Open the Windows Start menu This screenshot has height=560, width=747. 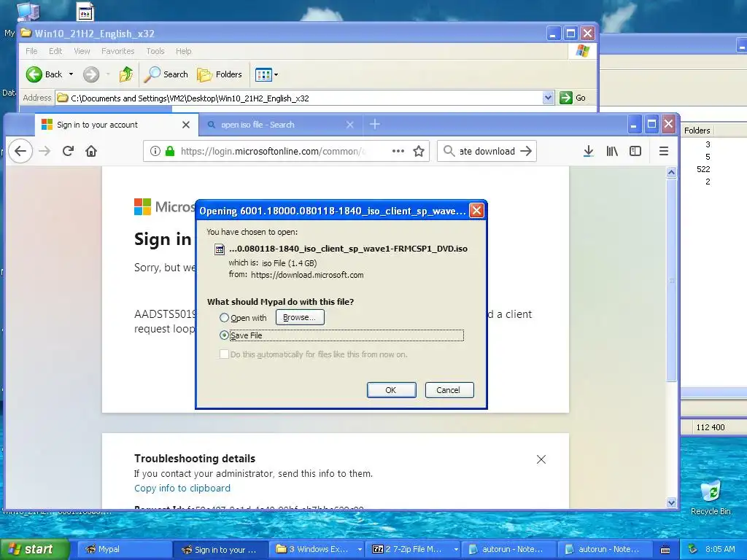35,549
